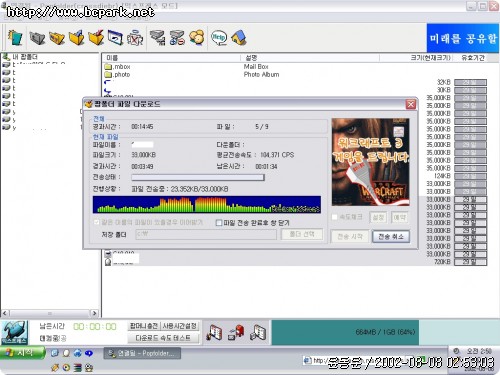
Task: Click the Mail Box description text
Action: [x=256, y=67]
